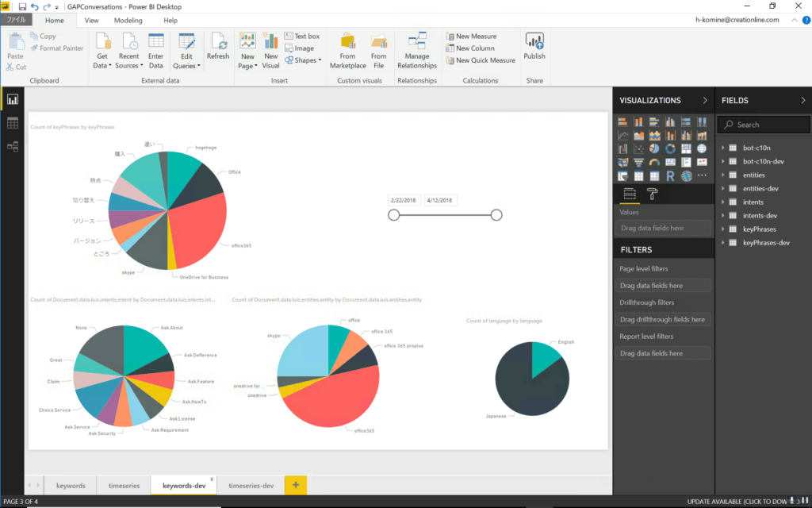Show the Fields well tab in Visualizations
Screen dimensions: 812x508
(630, 194)
